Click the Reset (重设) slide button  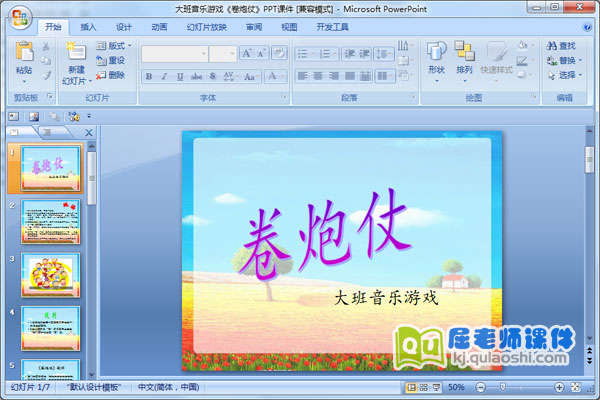tap(111, 60)
